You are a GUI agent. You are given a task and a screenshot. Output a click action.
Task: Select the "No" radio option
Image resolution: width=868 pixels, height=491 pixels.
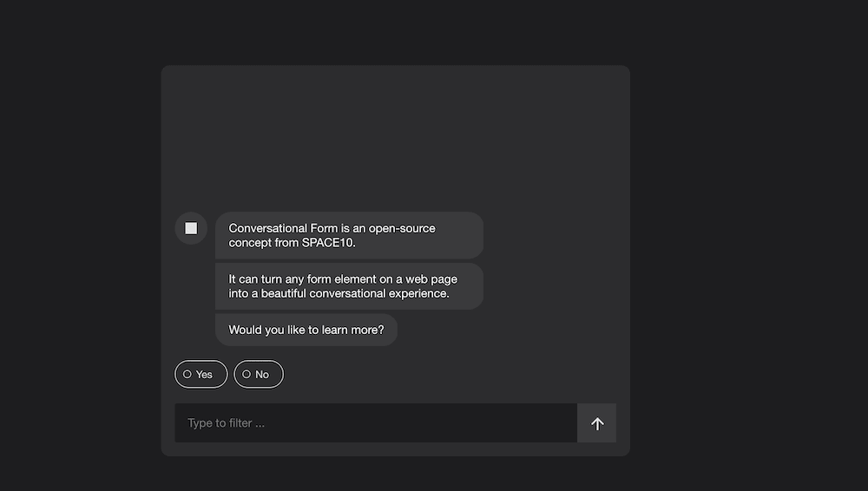click(259, 374)
